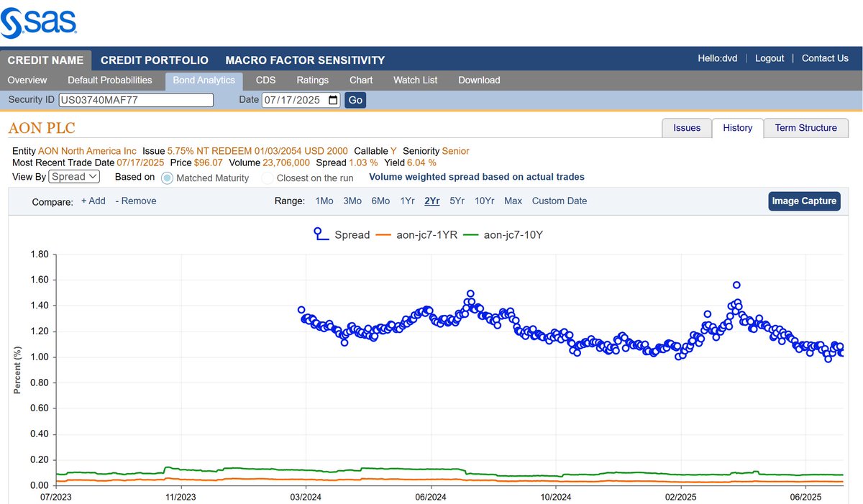Viewport: 863px width, 504px height.
Task: Open the Chart submenu item
Action: click(x=361, y=80)
